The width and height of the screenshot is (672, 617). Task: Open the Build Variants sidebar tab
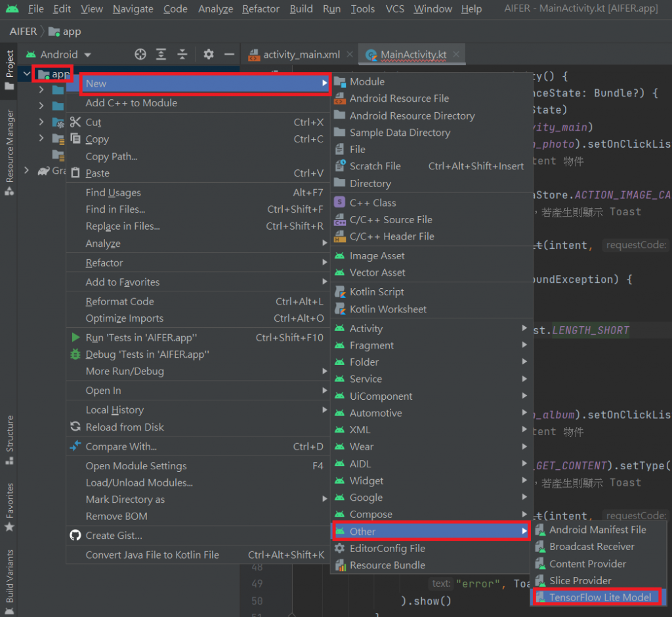[x=9, y=582]
